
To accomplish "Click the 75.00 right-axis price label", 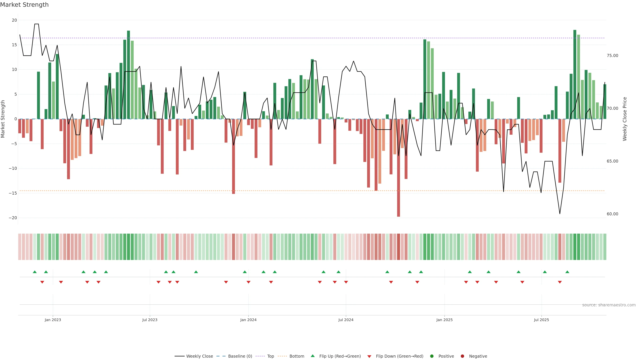I will pyautogui.click(x=612, y=55).
